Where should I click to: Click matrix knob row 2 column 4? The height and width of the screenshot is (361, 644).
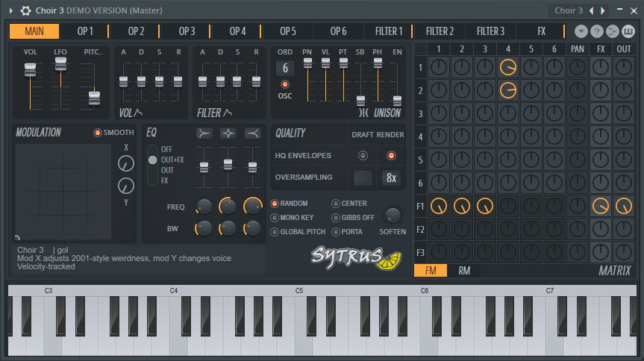(x=508, y=90)
